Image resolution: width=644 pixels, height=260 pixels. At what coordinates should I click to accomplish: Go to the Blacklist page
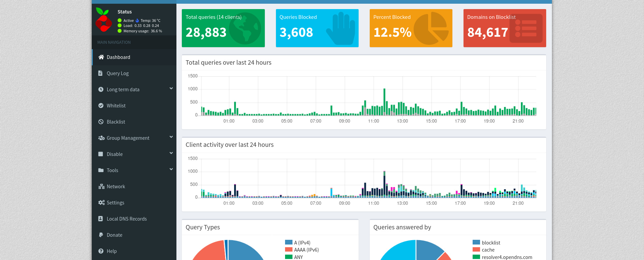[134, 122]
